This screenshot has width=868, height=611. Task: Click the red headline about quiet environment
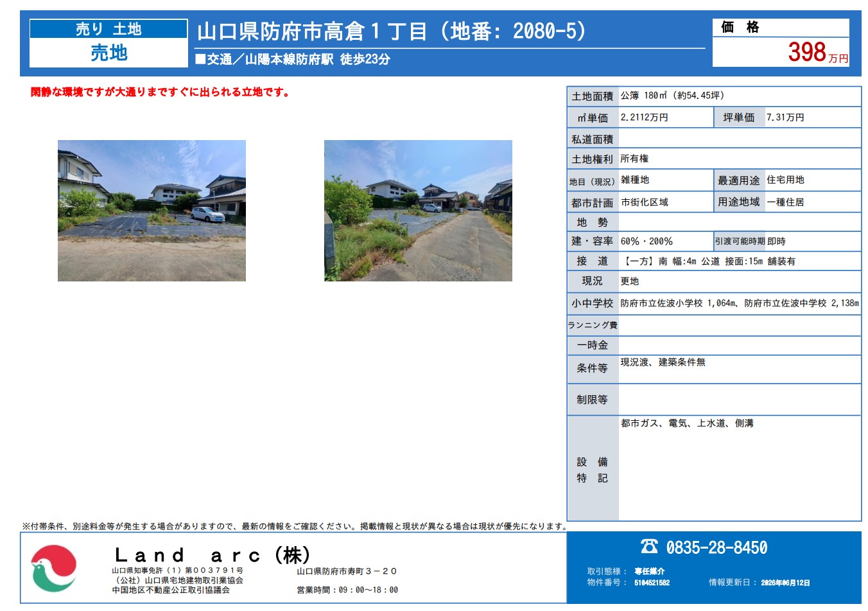coord(161,93)
